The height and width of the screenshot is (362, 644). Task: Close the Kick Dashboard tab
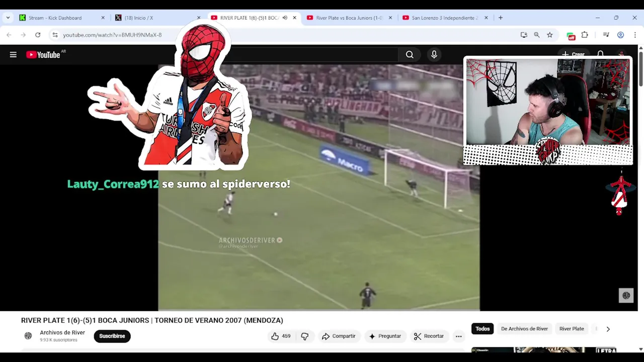point(103,18)
